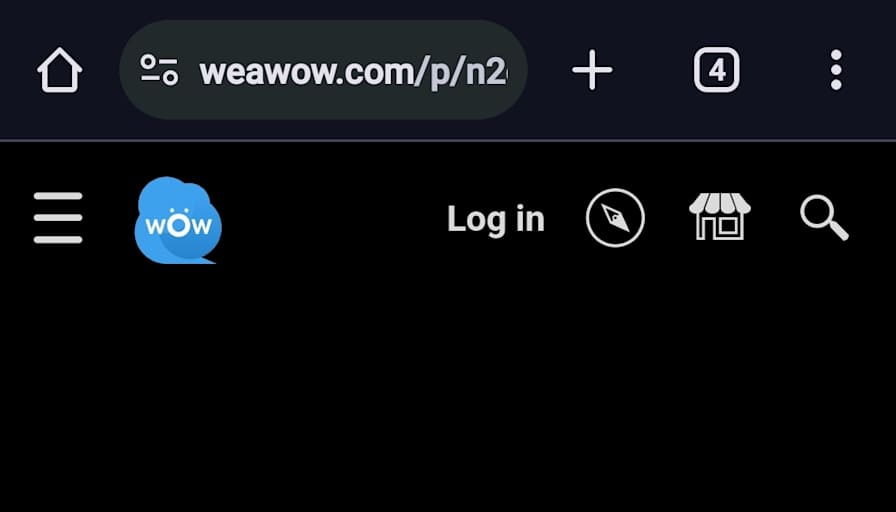Open the Weawow hamburger menu

(58, 218)
